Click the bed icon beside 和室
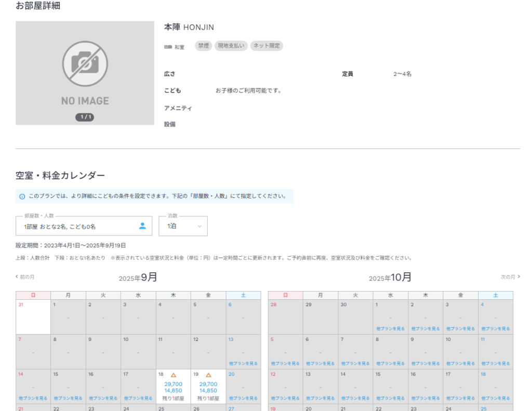Screen dimensions: 532x411 [x=168, y=47]
